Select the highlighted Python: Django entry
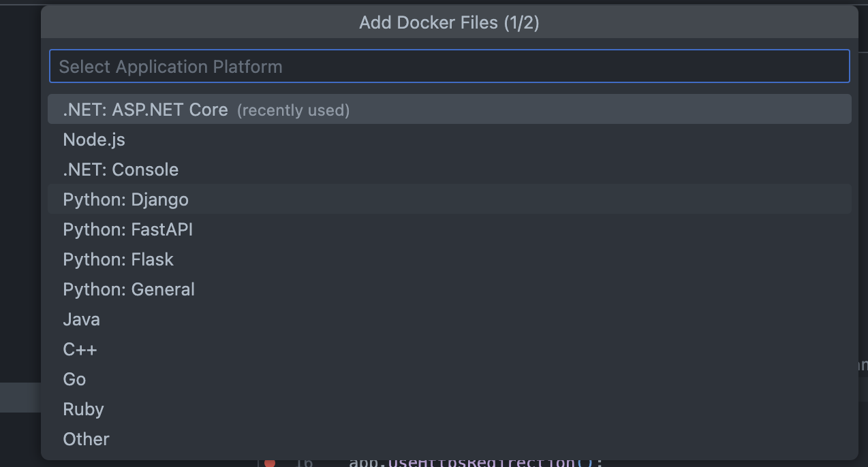Image resolution: width=868 pixels, height=467 pixels. [125, 199]
